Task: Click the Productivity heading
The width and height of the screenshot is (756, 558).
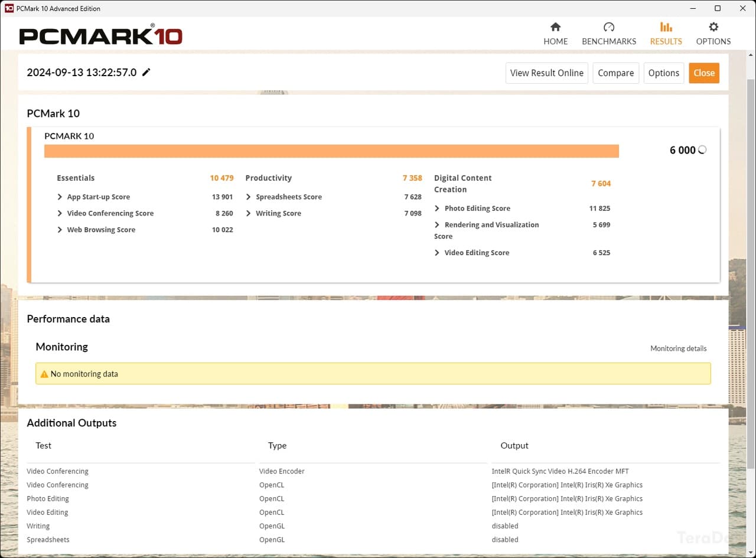Action: [x=269, y=178]
